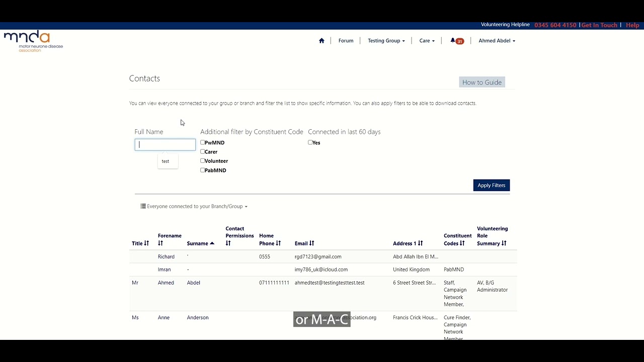Open the Ahmed Abdel user menu

click(x=497, y=41)
